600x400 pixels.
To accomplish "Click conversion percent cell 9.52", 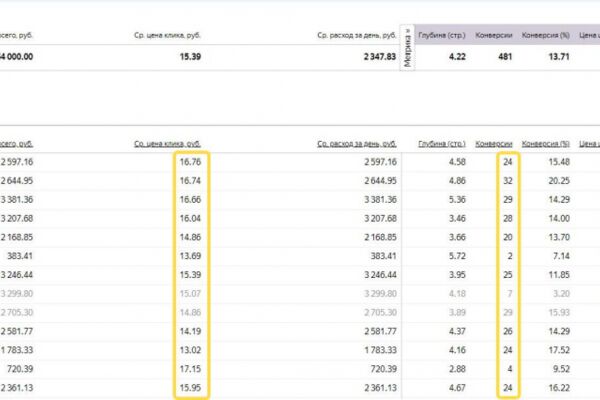I will (561, 369).
